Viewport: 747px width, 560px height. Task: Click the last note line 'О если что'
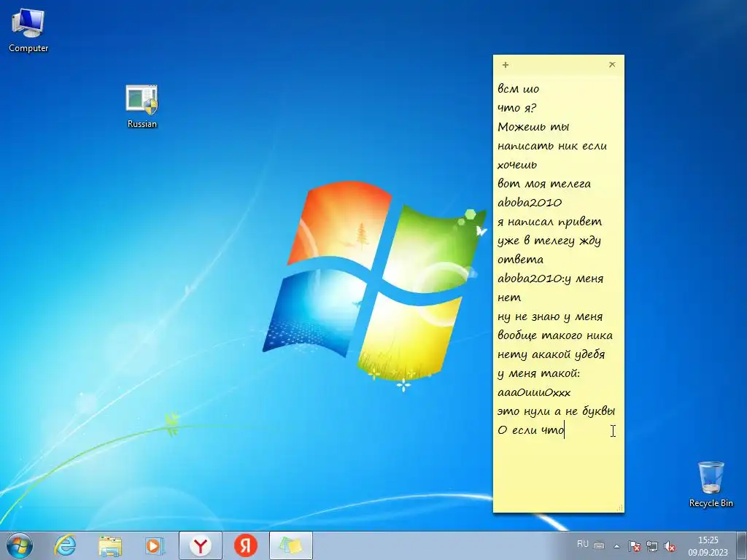pos(531,430)
